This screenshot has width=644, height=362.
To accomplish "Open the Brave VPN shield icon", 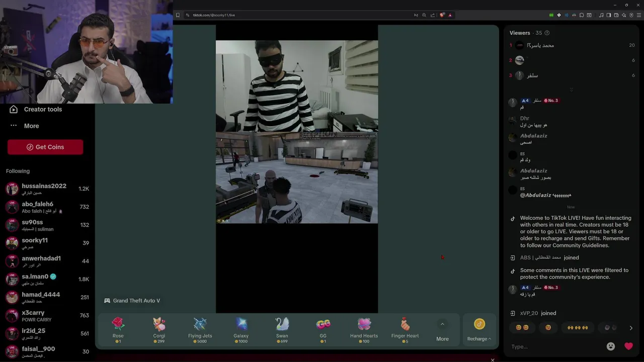I will [631, 15].
